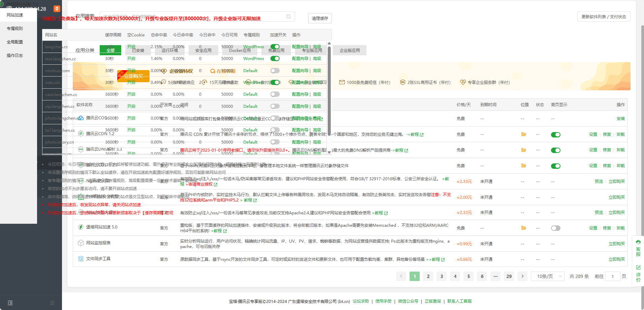
Task: Click 更新软件列表 / 支付状态 button
Action: [x=604, y=17]
